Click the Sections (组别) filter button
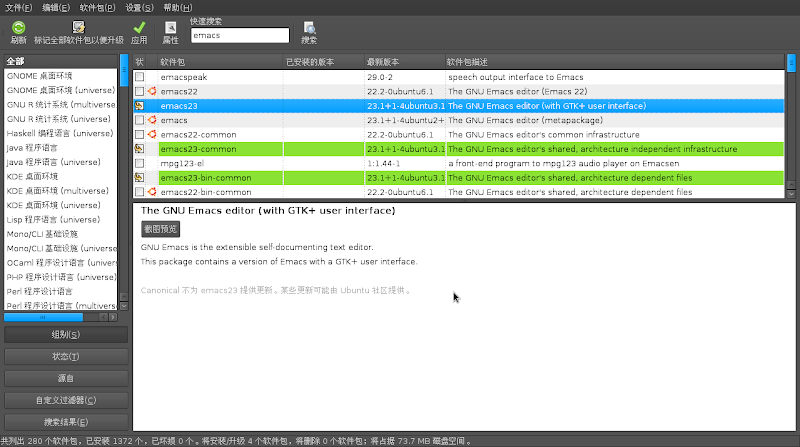800x447 pixels. coord(66,335)
